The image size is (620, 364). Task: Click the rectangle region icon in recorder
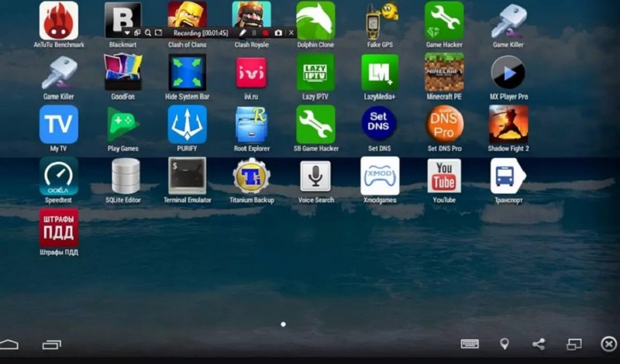pos(159,33)
